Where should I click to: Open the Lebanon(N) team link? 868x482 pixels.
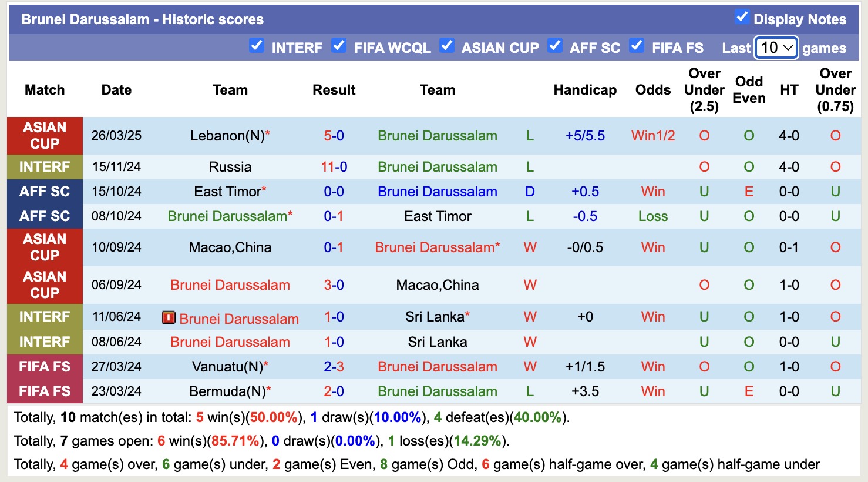point(227,136)
